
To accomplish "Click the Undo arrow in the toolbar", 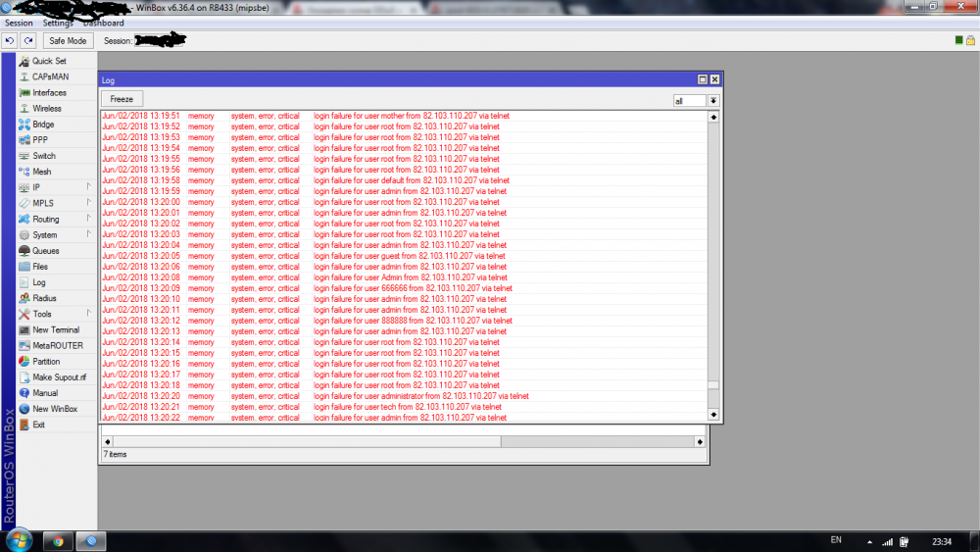I will point(10,40).
